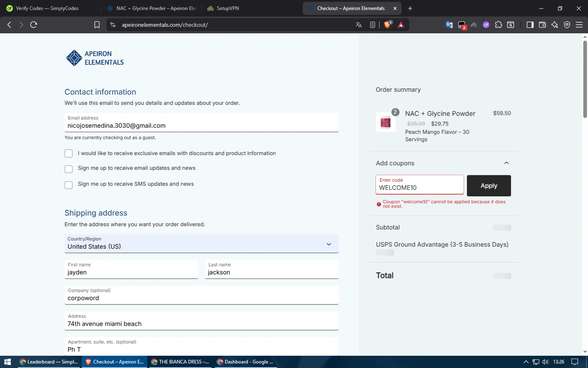Click the taskbar clock 13:26

(559, 362)
